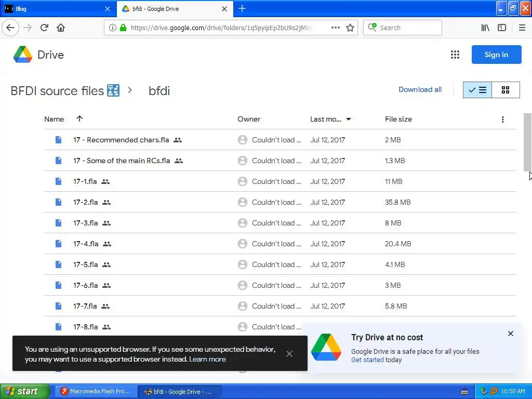Open Learn more link in browser warning
Viewport: 532px width, 399px height.
point(207,359)
